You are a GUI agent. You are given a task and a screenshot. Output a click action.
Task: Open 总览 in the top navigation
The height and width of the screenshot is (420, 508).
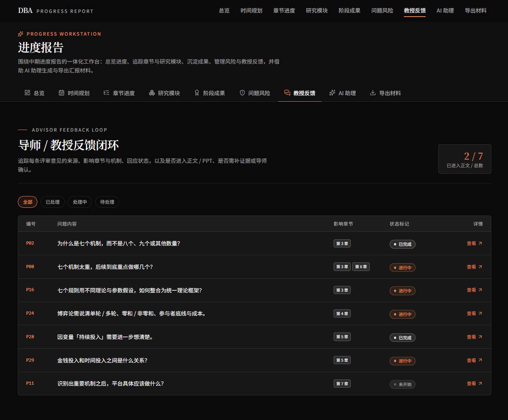tap(224, 11)
